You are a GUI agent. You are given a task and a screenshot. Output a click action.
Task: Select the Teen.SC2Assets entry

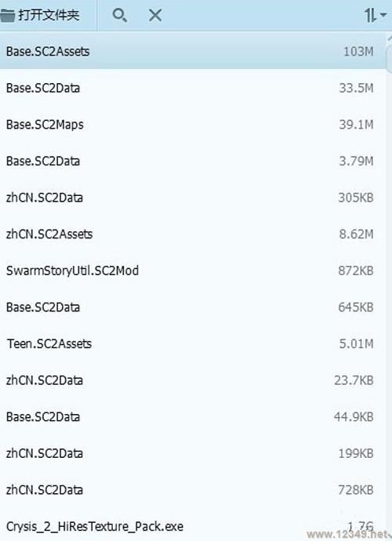(x=193, y=343)
